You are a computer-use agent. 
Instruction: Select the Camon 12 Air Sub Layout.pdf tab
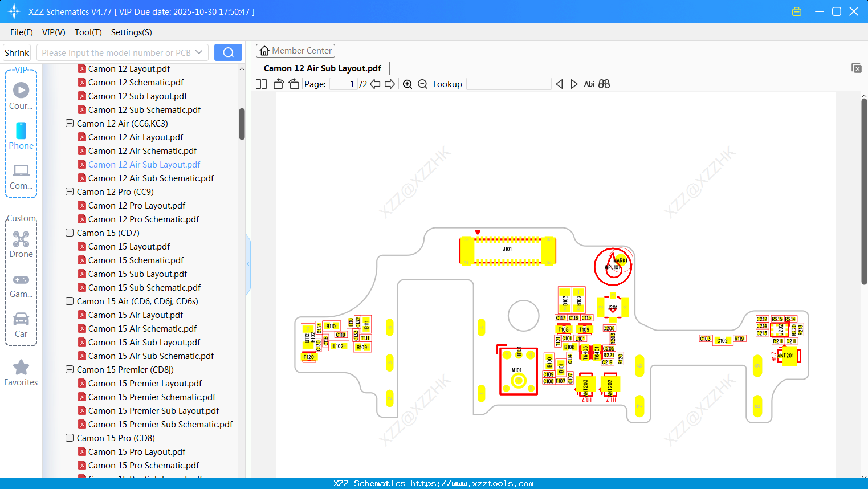pyautogui.click(x=323, y=68)
